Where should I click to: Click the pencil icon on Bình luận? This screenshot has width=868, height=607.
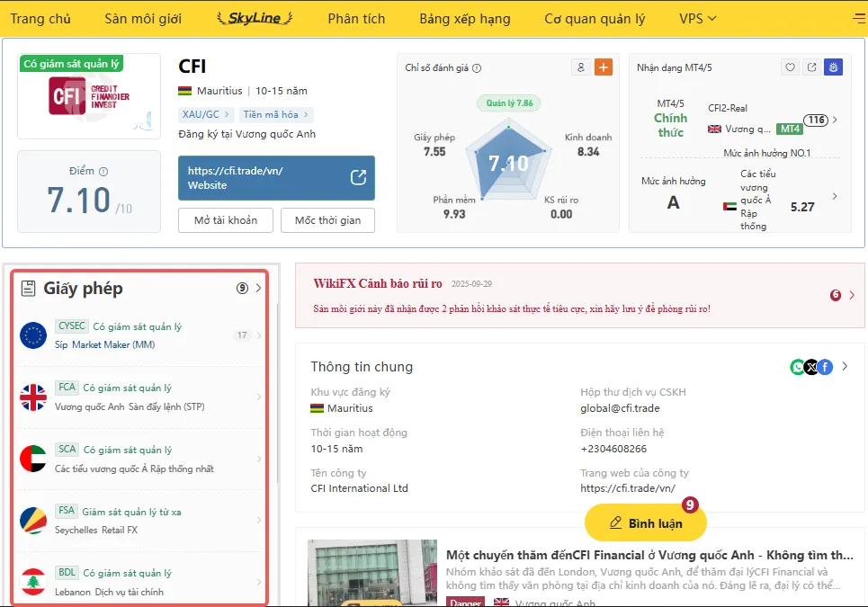point(615,522)
